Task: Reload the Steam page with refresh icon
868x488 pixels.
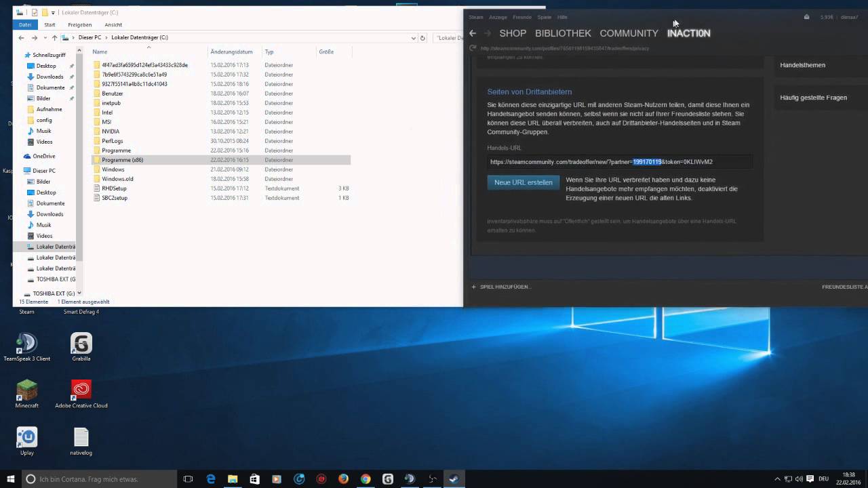Action: point(473,48)
